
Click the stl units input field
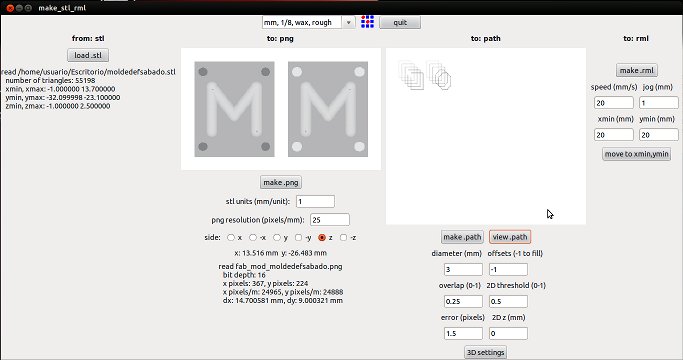click(315, 201)
